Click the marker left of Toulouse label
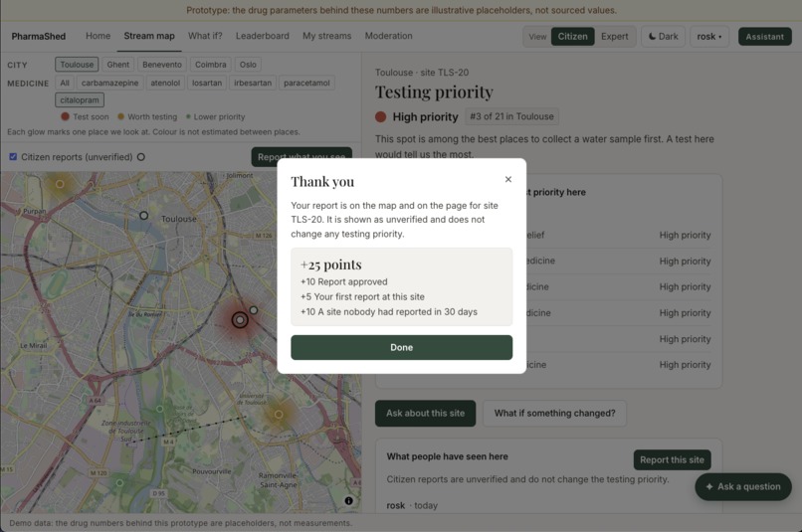 click(x=143, y=216)
